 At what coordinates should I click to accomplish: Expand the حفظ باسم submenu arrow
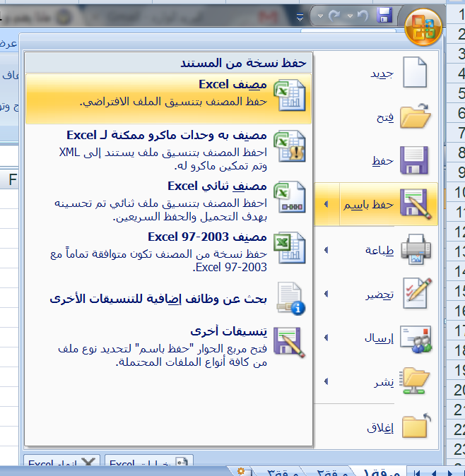326,204
